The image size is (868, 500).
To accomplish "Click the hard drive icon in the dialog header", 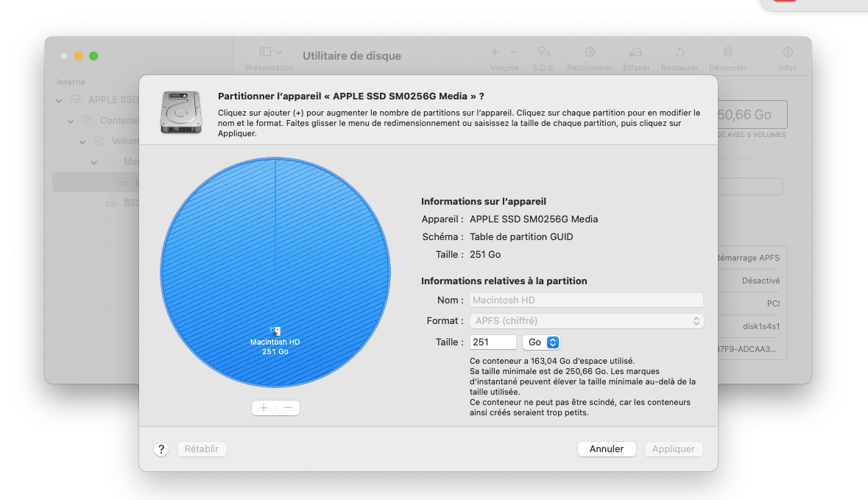I will coord(181,113).
